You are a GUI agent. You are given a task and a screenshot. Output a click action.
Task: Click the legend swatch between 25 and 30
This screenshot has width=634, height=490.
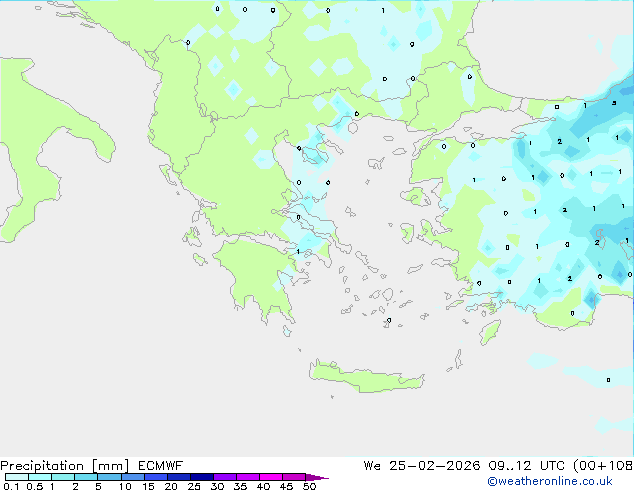click(x=201, y=477)
